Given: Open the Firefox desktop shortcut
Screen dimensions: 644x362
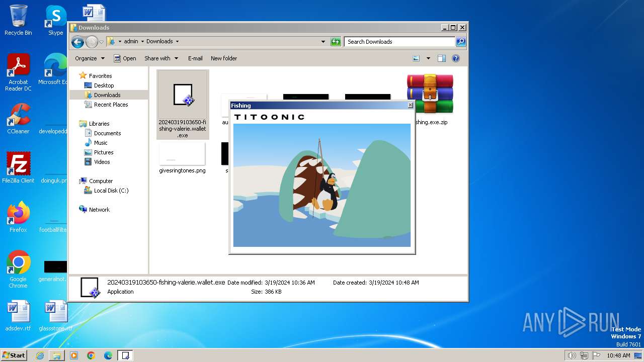Looking at the screenshot, I should (18, 217).
